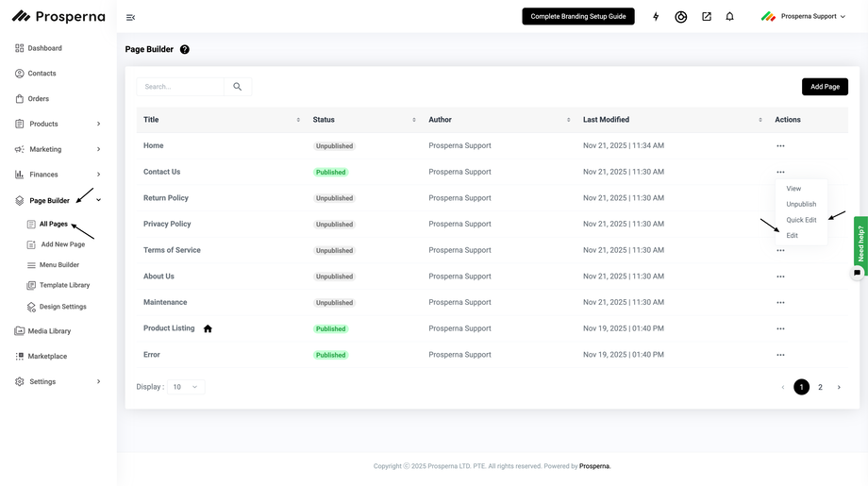868x486 pixels.
Task: Collapse the sidebar with the hamburger icon
Action: pyautogui.click(x=130, y=17)
